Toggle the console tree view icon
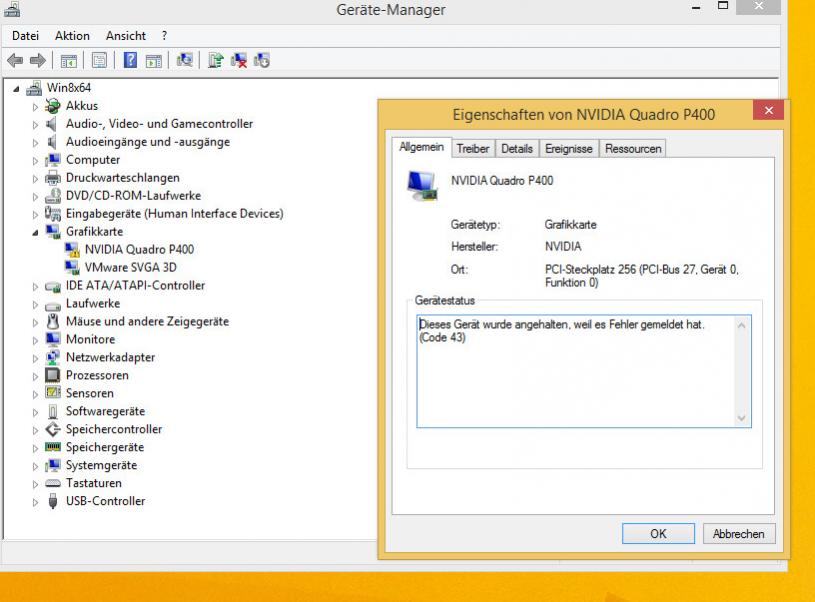Viewport: 815px width, 602px height. click(x=69, y=60)
